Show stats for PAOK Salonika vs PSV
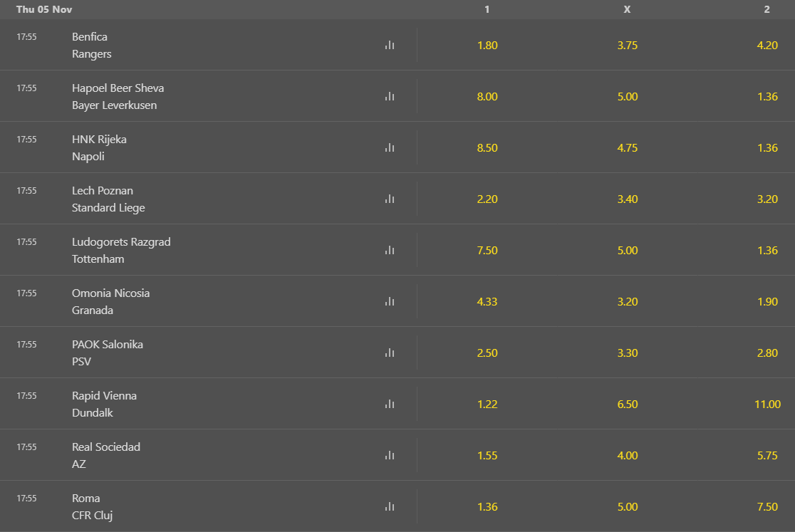 click(x=390, y=353)
